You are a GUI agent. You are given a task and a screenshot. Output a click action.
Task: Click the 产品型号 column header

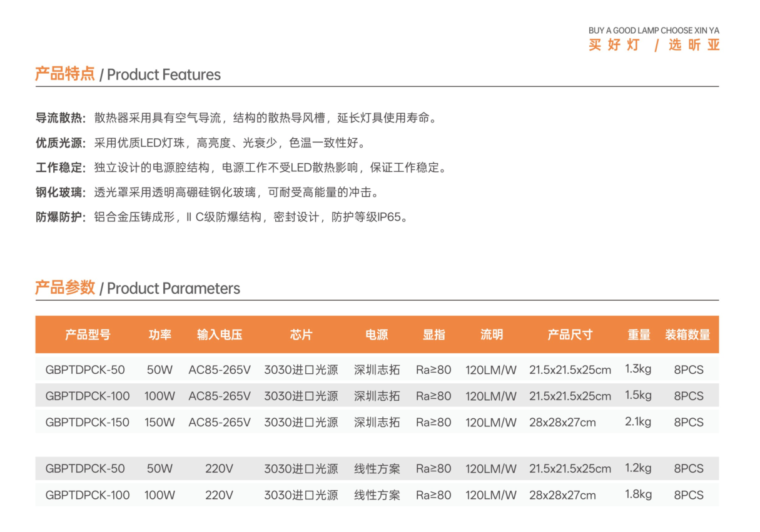pos(88,334)
